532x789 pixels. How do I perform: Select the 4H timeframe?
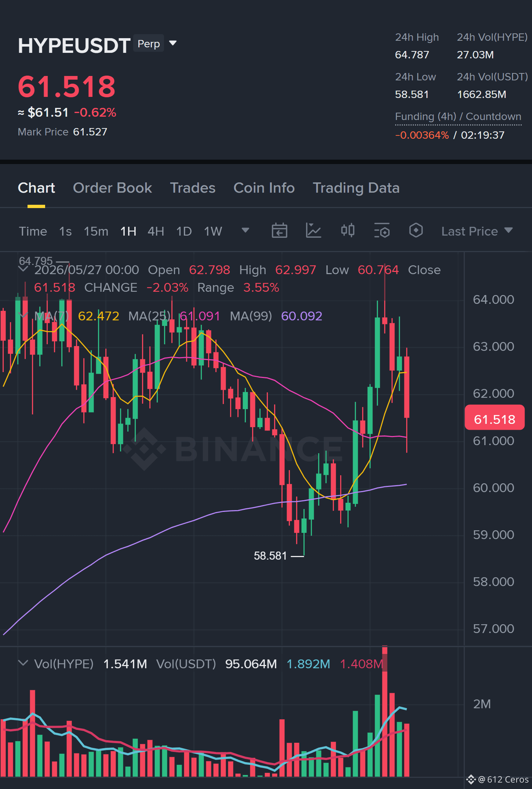pos(156,231)
